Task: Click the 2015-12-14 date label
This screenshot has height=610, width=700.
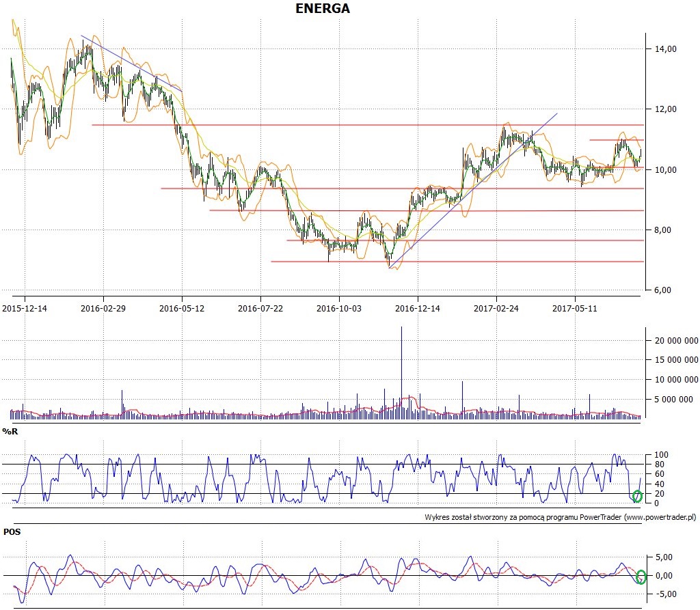Action: 25,308
